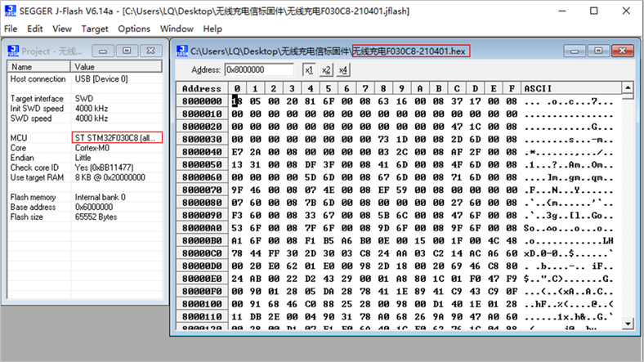Screen dimensions: 644x362
Task: Click the Value column header in Project window
Action: (x=117, y=66)
